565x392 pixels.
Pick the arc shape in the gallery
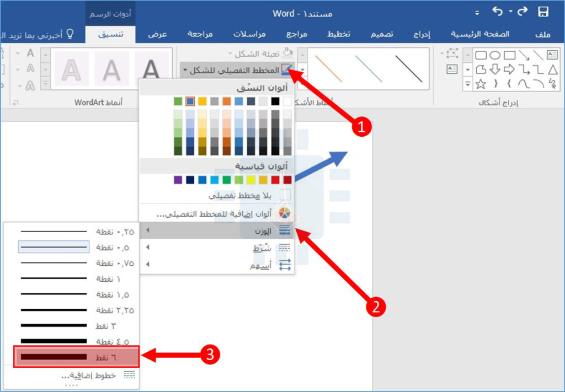(x=539, y=84)
